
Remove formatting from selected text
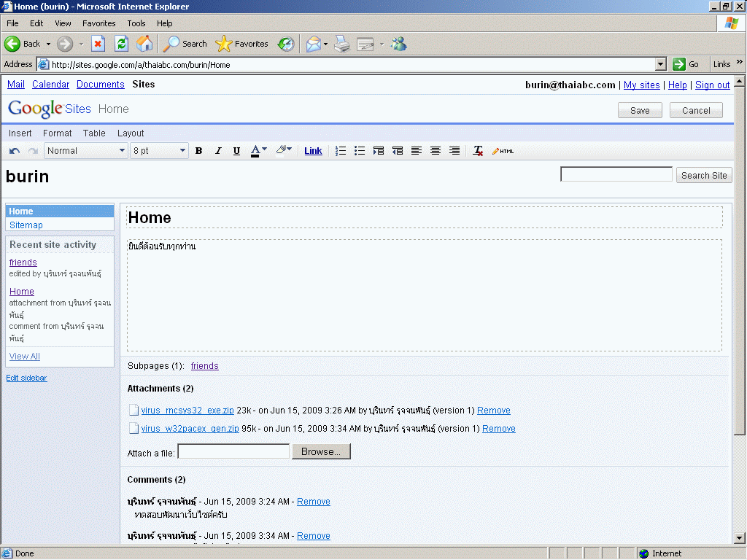click(478, 151)
